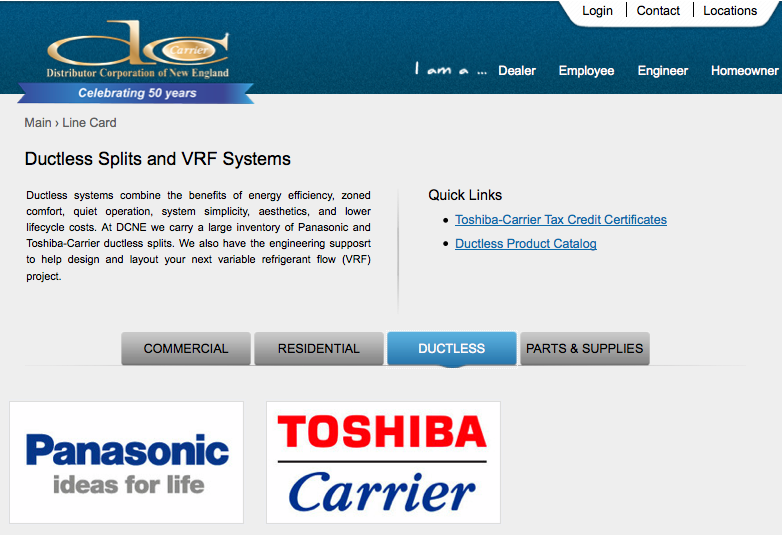Select the DUCTLESS tab
This screenshot has width=782, height=535.
click(x=451, y=349)
